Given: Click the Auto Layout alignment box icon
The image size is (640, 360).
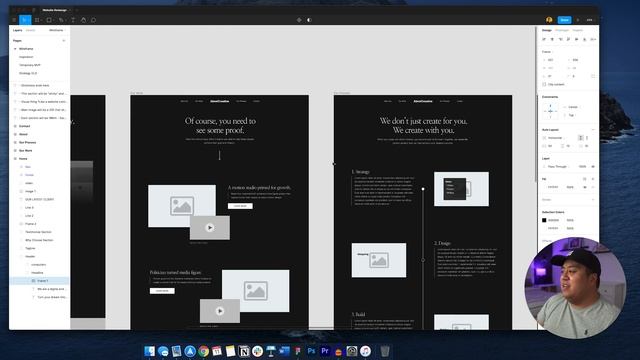Looking at the screenshot, I should (580, 138).
